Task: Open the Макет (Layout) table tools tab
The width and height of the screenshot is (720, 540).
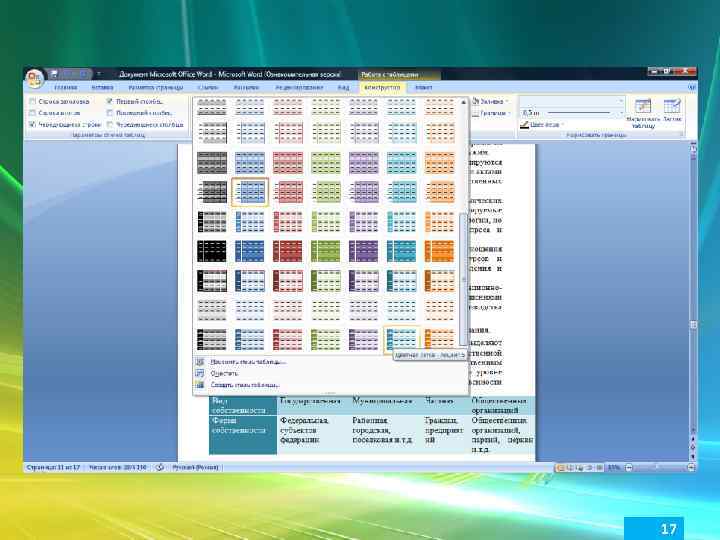Action: coord(423,87)
